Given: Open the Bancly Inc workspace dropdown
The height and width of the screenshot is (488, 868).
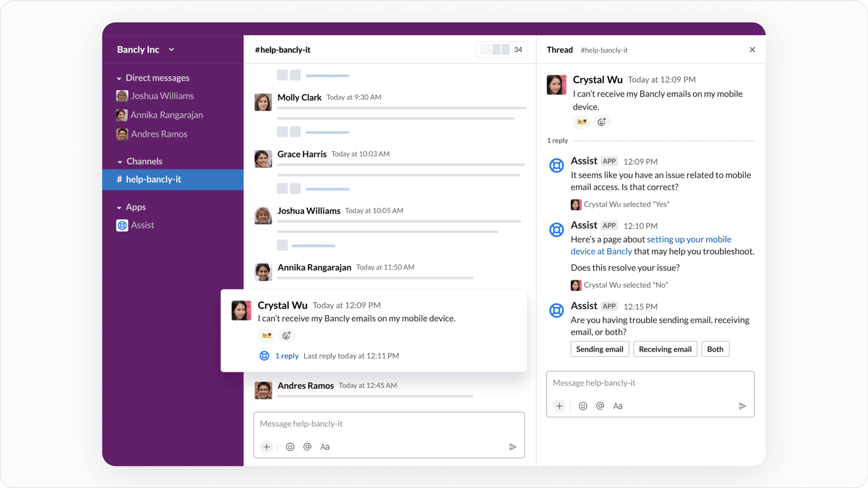Looking at the screenshot, I should pyautogui.click(x=146, y=49).
